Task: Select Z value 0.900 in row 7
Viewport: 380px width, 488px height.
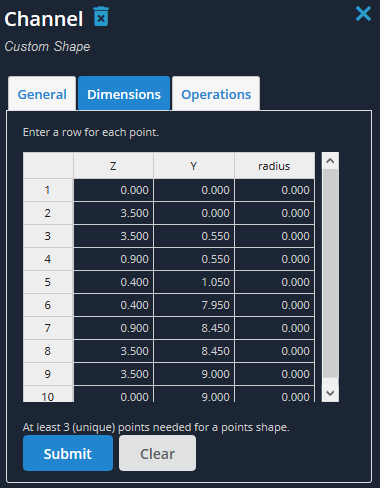Action: click(x=114, y=328)
